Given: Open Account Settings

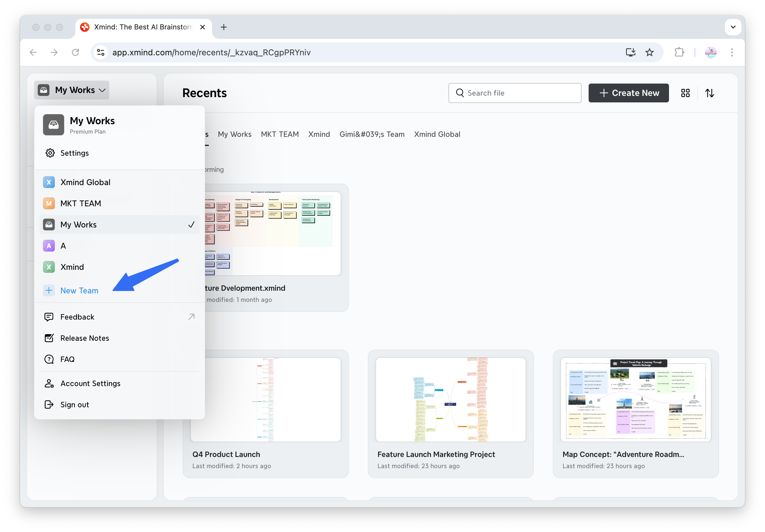Looking at the screenshot, I should pos(119,383).
